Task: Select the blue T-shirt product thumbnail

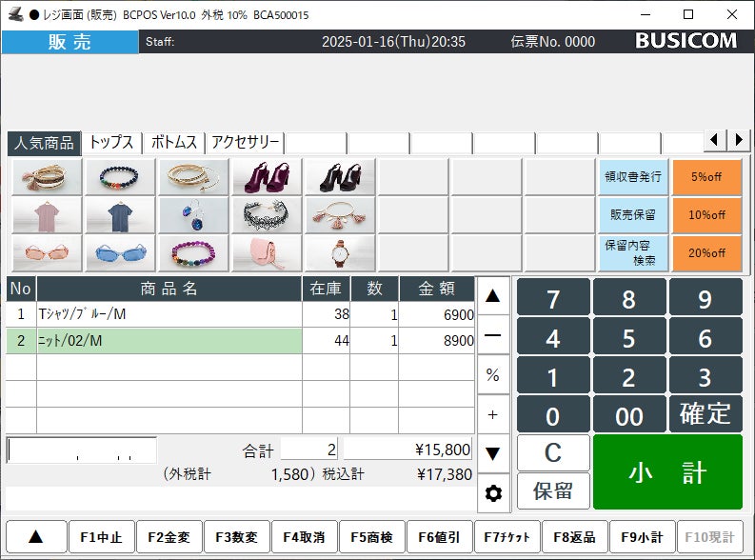Action: coord(120,215)
